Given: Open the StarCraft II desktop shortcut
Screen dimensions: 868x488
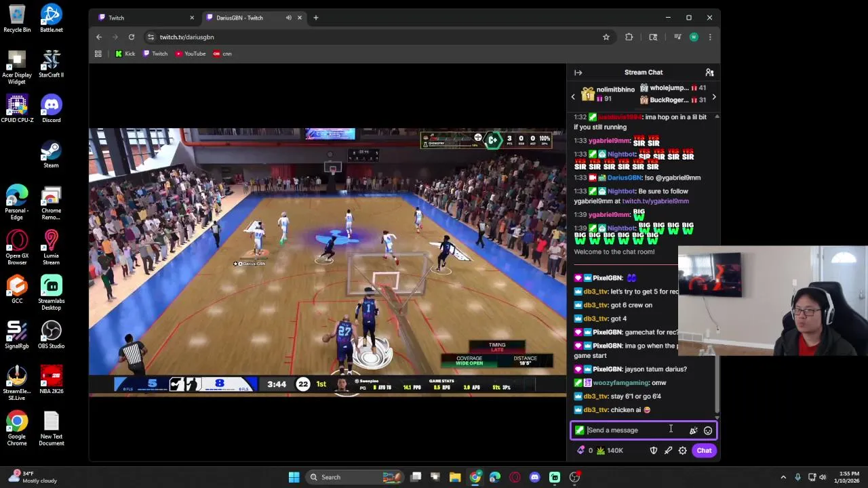Looking at the screenshot, I should tap(52, 64).
